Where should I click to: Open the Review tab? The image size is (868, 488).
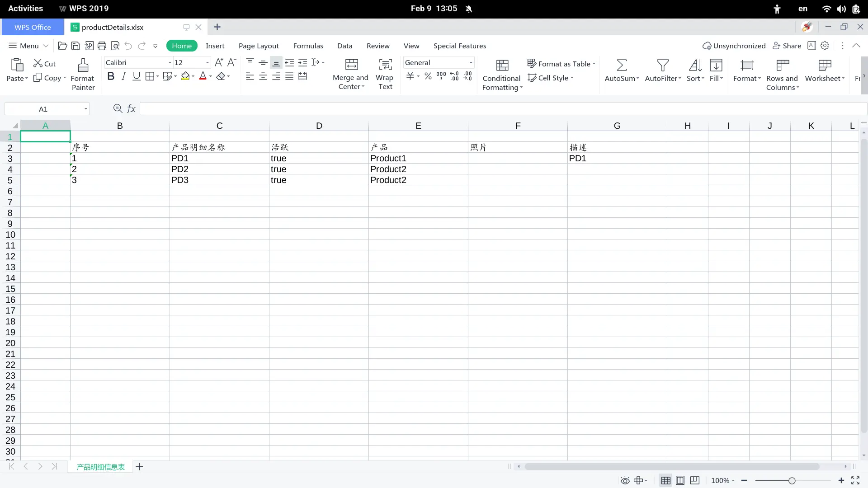[x=378, y=46]
